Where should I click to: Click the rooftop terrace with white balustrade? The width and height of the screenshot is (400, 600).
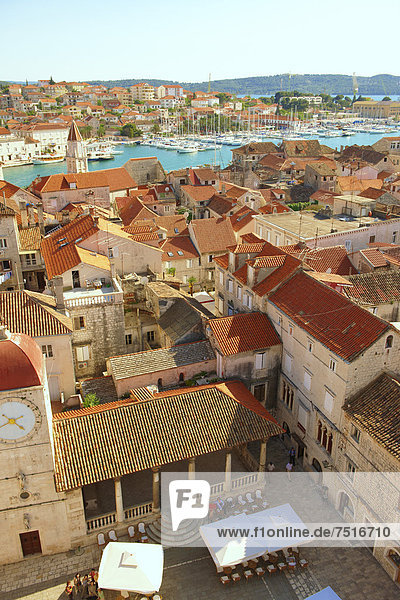coord(92,293)
